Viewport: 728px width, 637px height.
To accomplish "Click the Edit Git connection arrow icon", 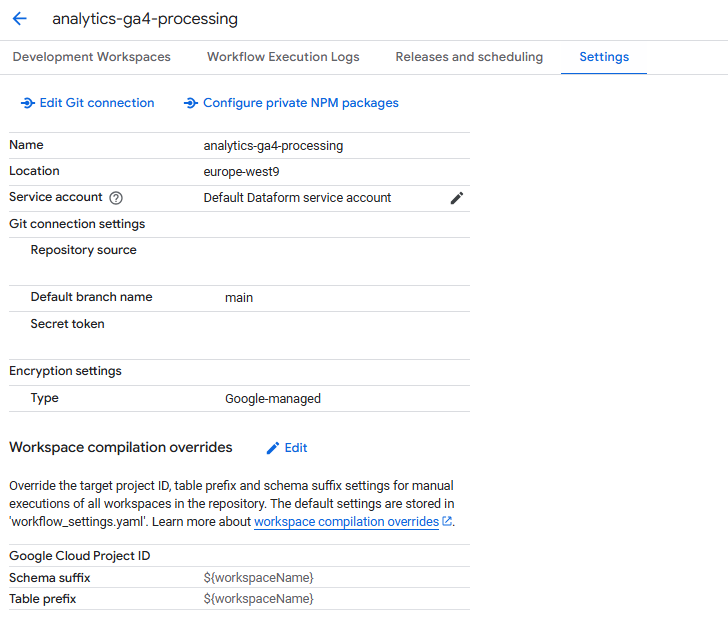I will point(28,103).
